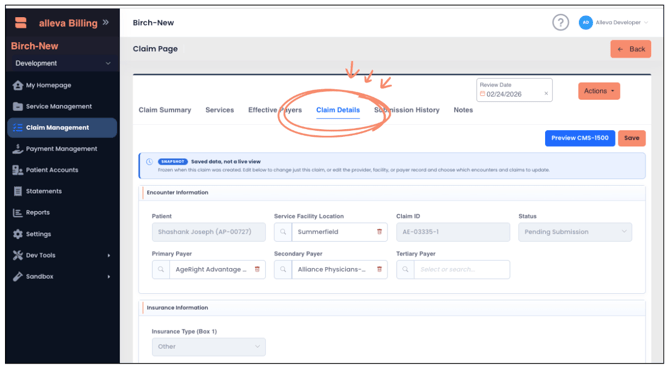The image size is (670, 368).
Task: Open the Actions dropdown button
Action: tap(599, 91)
